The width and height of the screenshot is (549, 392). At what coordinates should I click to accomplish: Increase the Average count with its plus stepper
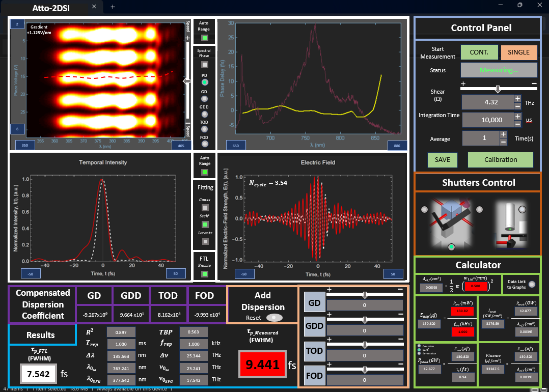(x=503, y=134)
